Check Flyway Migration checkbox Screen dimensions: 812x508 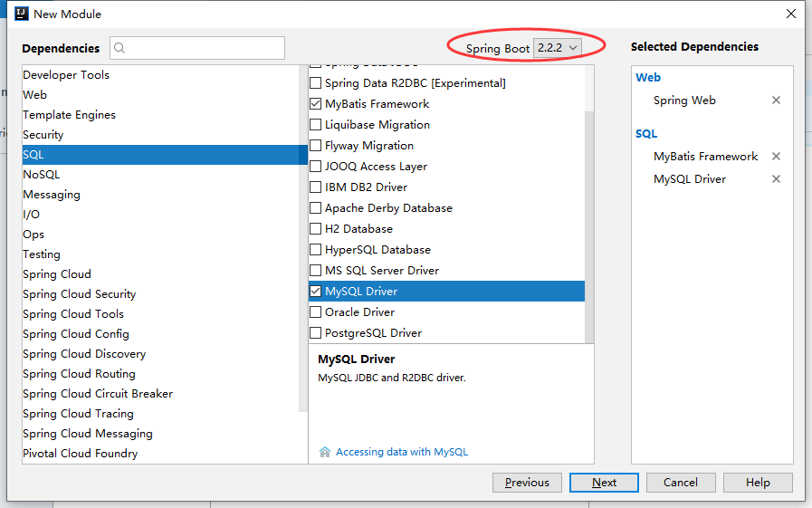click(x=315, y=146)
